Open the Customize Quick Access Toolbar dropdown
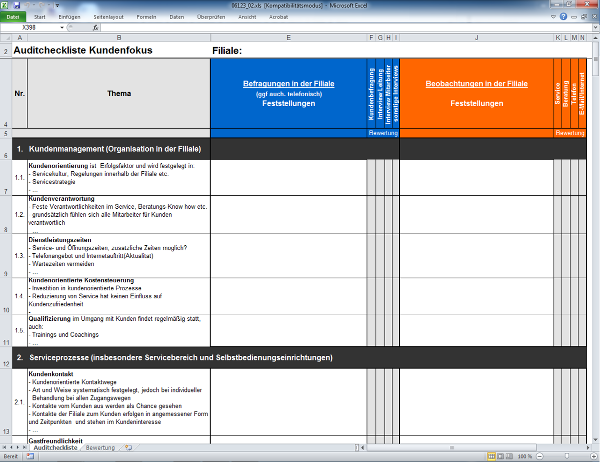600x462 pixels. coord(57,6)
